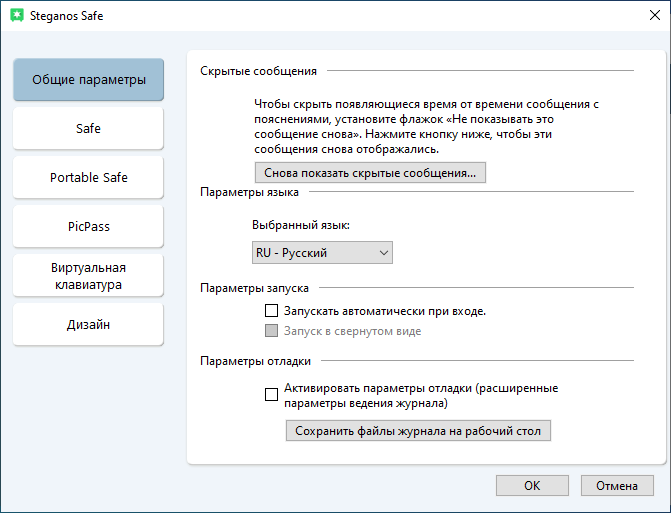Confirm settings with the OK button
Screen dimensions: 671x513
click(532, 486)
